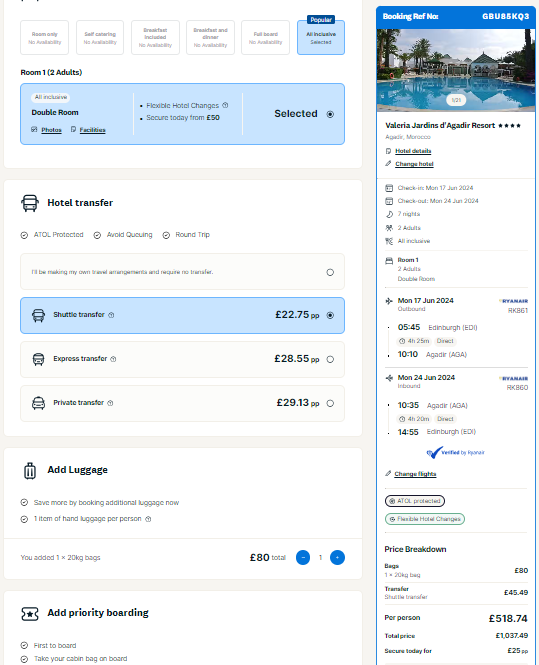Open the Double Room Facilities link

[x=92, y=130]
